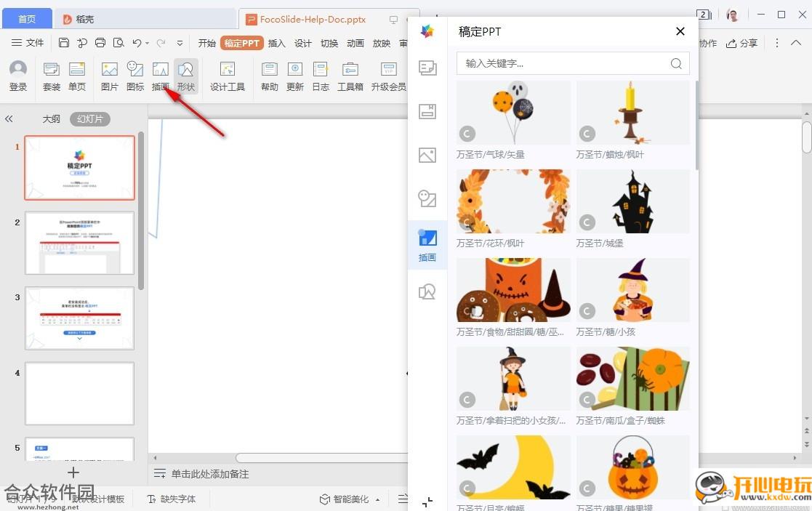Open the single page icon in panel sidebar
The width and height of the screenshot is (812, 511).
pos(427,111)
